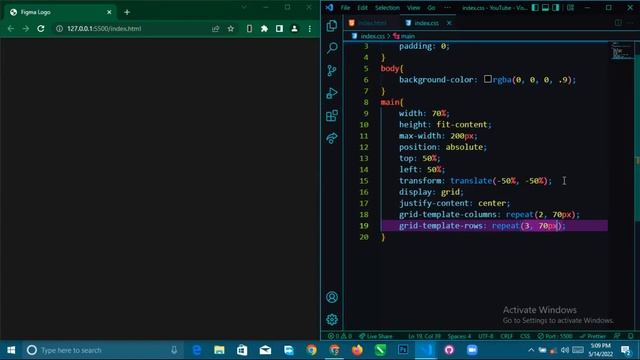Toggle the primary side bar layout icon
Image resolution: width=640 pixels, height=360 pixels.
(x=535, y=8)
